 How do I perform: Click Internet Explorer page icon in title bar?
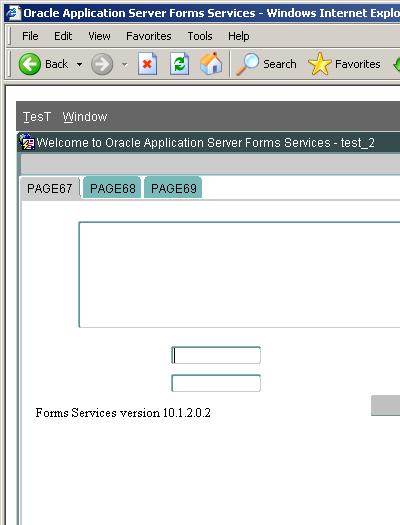click(x=13, y=13)
